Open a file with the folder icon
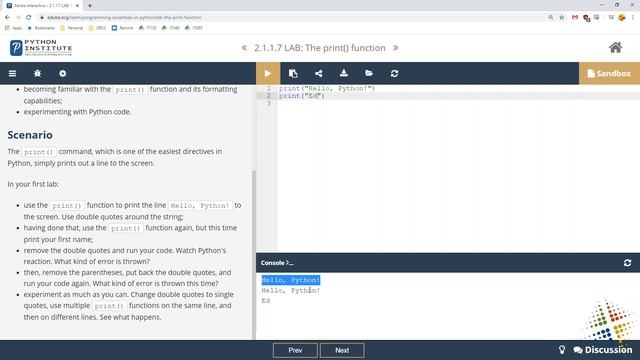The image size is (640, 360). pos(369,73)
